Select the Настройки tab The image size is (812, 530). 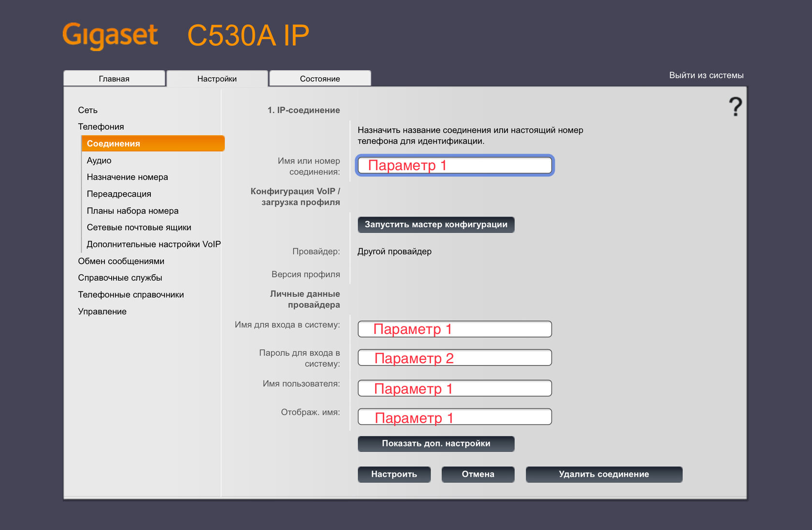217,79
